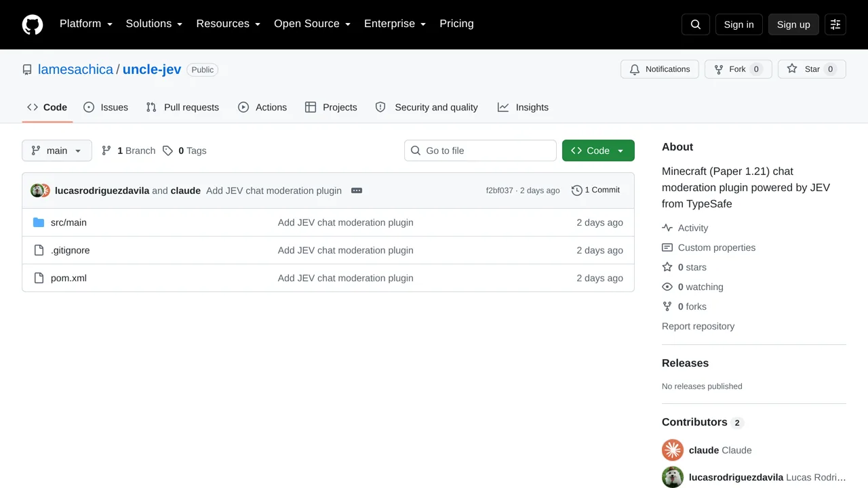Switch to the Projects tab
This screenshot has width=868, height=488.
click(x=331, y=107)
